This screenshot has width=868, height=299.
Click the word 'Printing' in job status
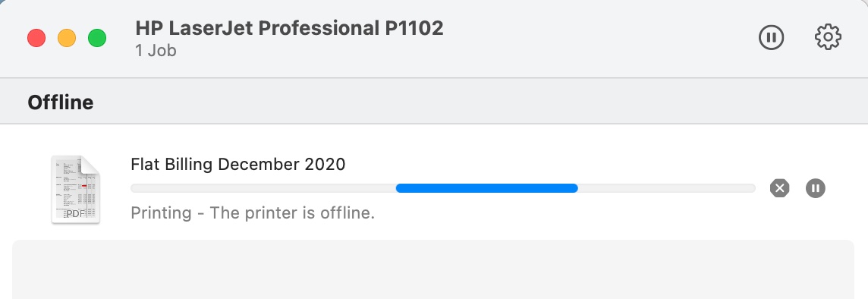(161, 212)
